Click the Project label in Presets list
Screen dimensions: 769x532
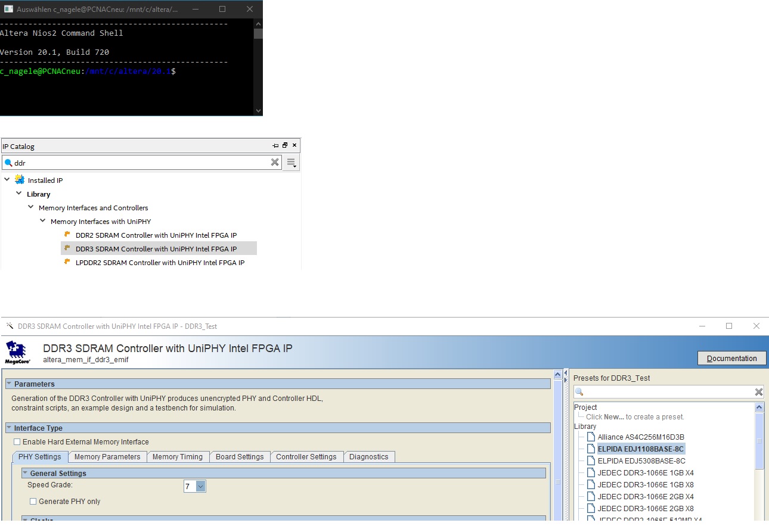click(585, 407)
